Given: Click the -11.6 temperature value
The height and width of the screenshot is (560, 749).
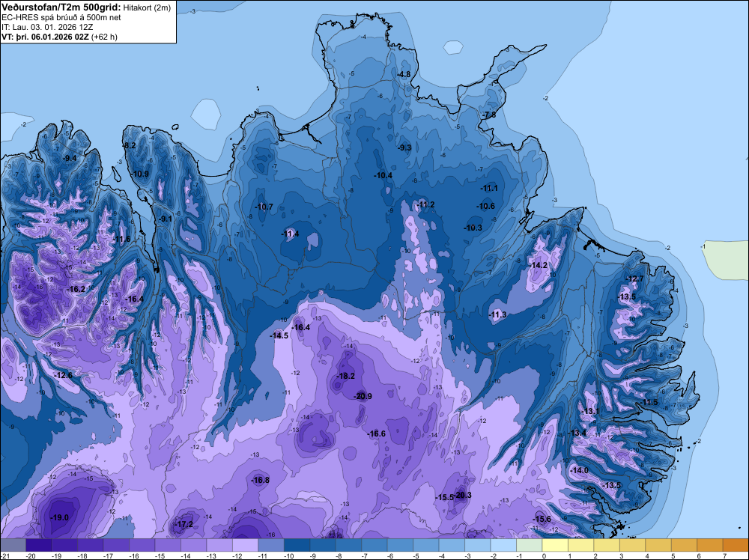Looking at the screenshot, I should (122, 239).
